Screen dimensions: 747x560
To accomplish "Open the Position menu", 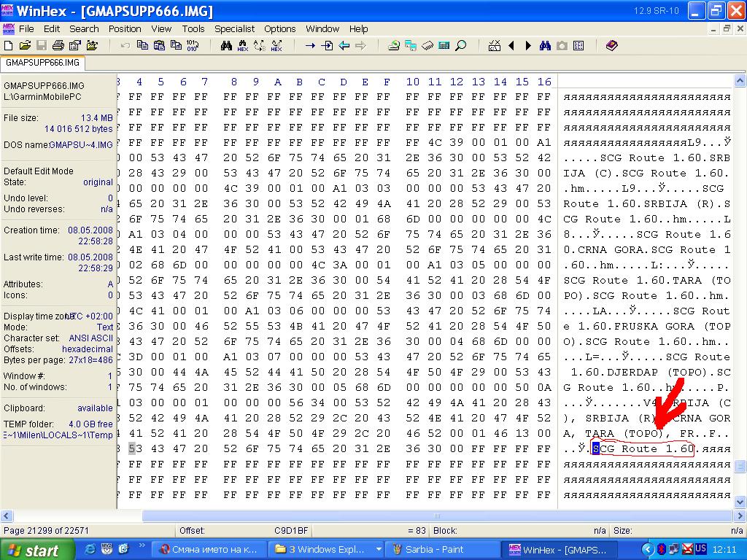I will pyautogui.click(x=125, y=28).
